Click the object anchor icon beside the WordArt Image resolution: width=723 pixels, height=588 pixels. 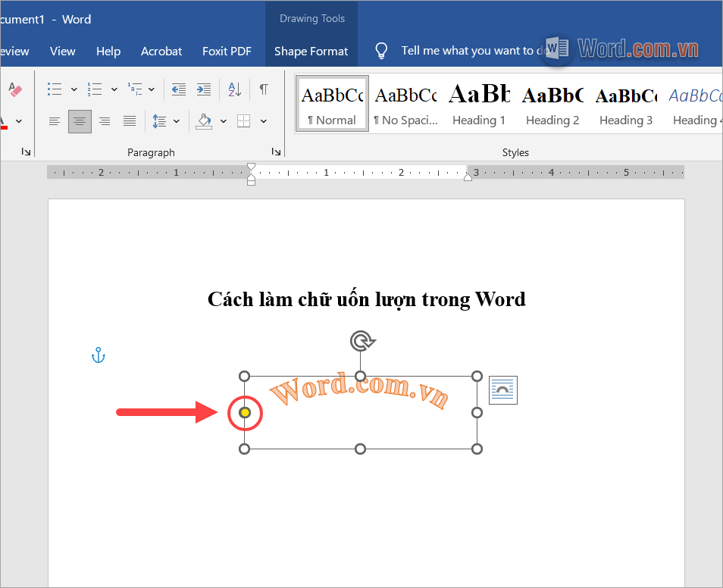pos(98,354)
